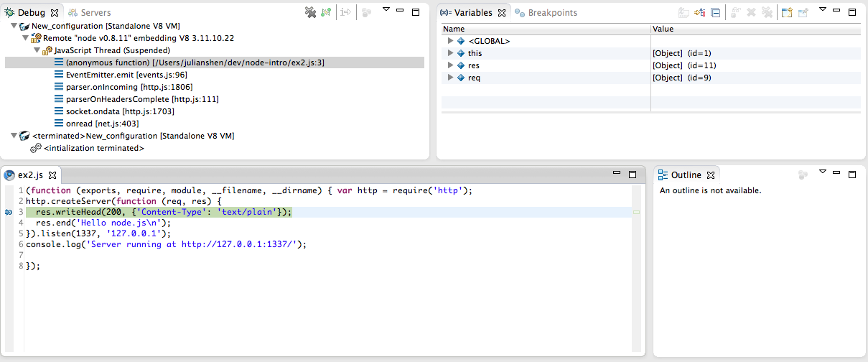The height and width of the screenshot is (362, 868).
Task: Collapse the Remote node v0.8.11 target
Action: (25, 38)
